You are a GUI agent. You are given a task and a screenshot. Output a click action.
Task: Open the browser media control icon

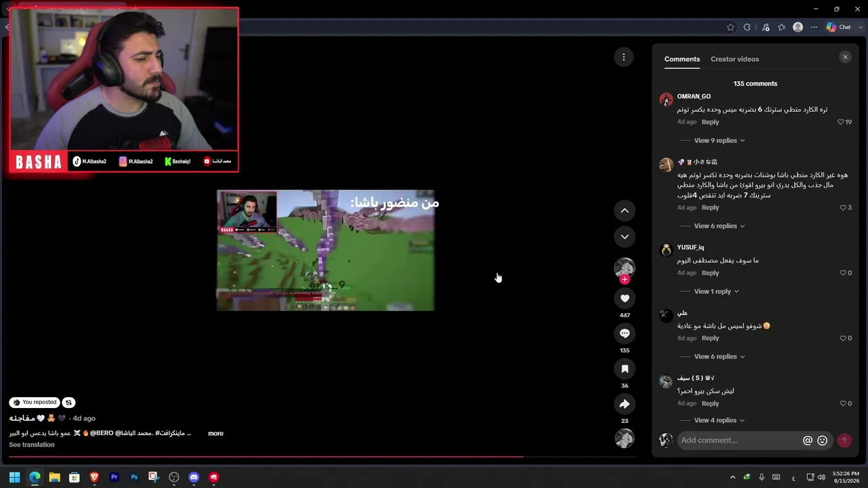click(x=766, y=27)
